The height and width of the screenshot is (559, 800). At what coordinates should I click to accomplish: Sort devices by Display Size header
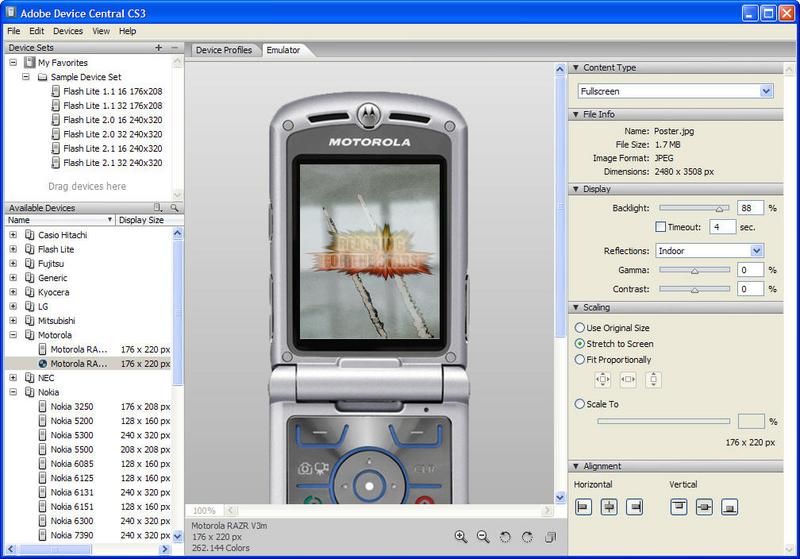point(149,220)
